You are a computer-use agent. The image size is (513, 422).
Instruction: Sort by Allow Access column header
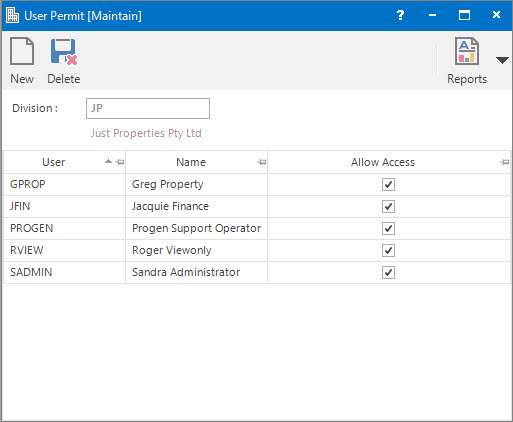click(x=383, y=162)
